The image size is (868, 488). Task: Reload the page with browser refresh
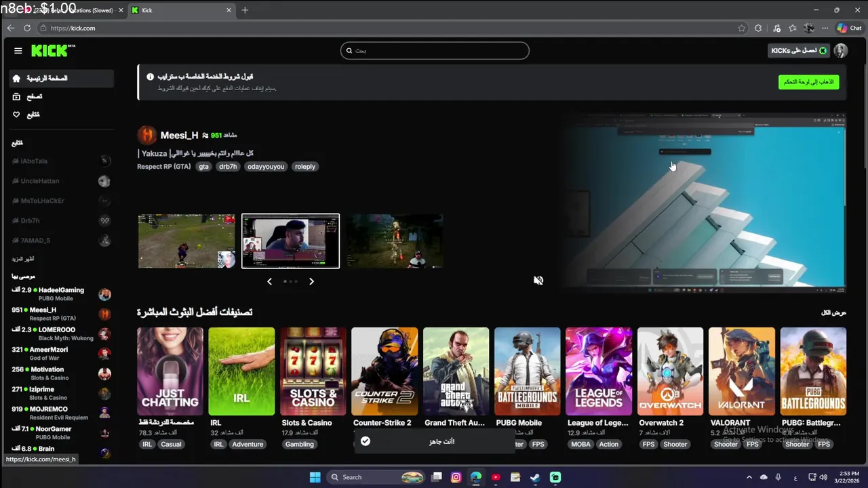pos(27,28)
